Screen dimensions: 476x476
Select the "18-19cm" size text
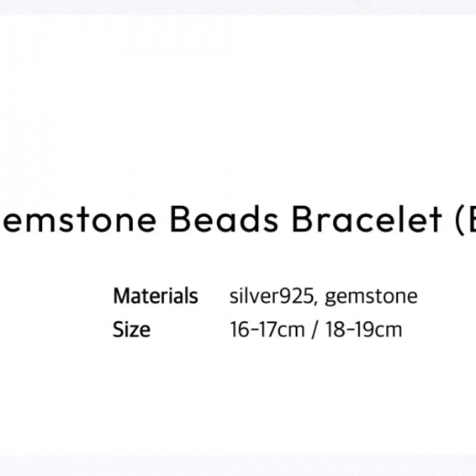coord(363,329)
